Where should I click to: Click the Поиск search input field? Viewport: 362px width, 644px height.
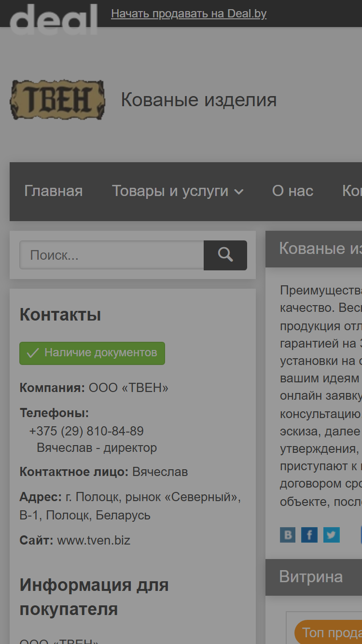pyautogui.click(x=111, y=255)
